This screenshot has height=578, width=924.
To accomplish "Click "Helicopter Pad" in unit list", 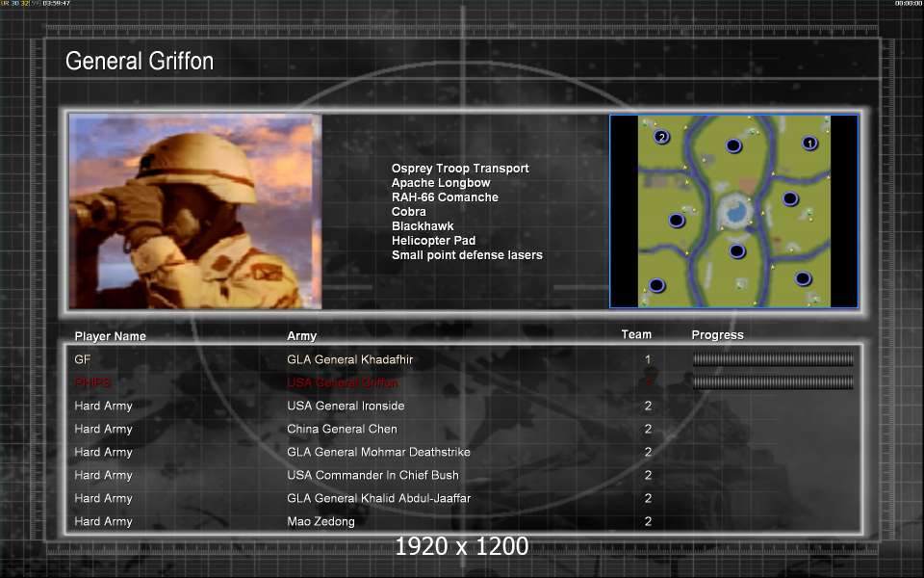I will coord(433,241).
